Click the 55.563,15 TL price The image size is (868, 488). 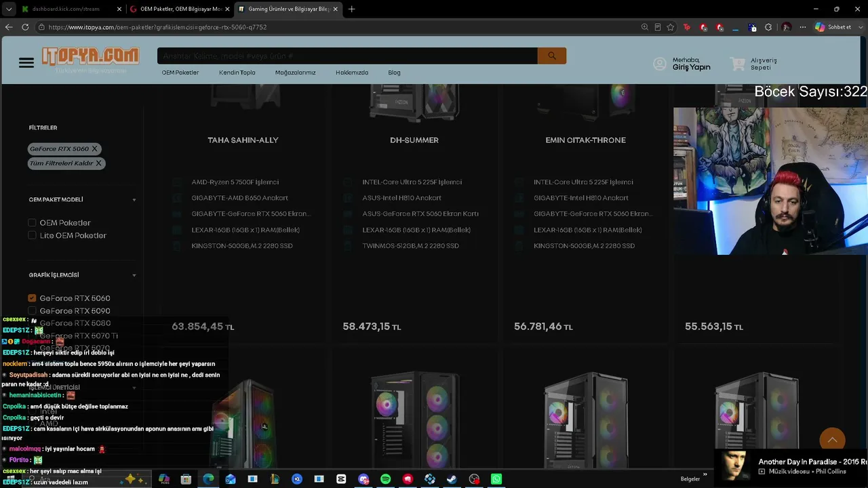pyautogui.click(x=714, y=327)
